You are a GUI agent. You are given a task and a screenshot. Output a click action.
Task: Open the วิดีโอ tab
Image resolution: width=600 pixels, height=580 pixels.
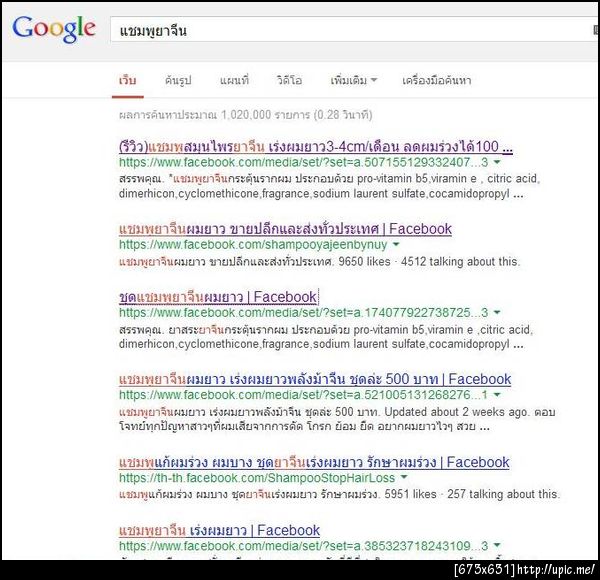289,80
